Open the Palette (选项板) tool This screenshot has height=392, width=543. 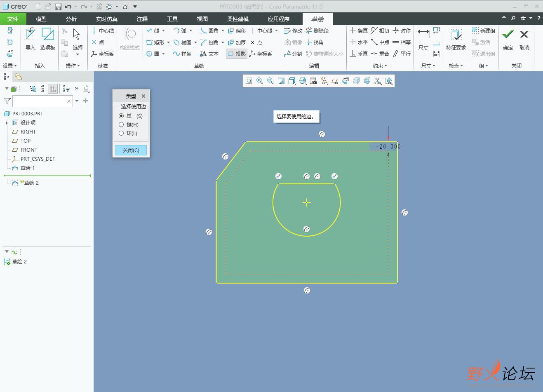[x=48, y=39]
